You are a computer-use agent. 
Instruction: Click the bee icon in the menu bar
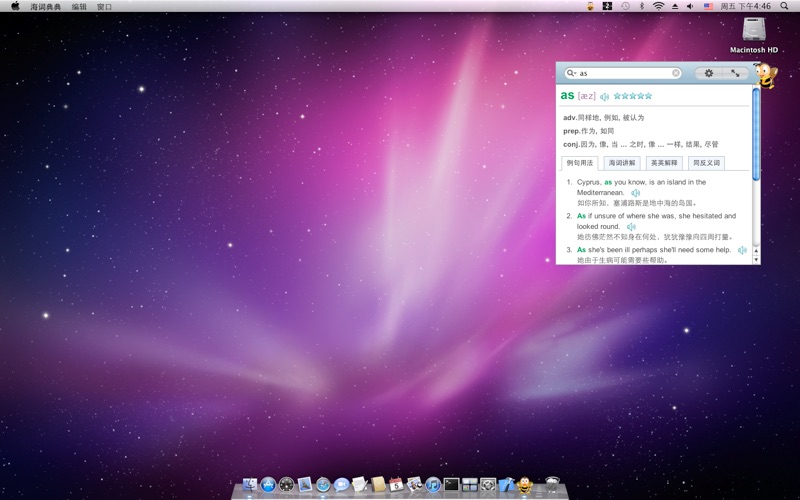tap(590, 6)
